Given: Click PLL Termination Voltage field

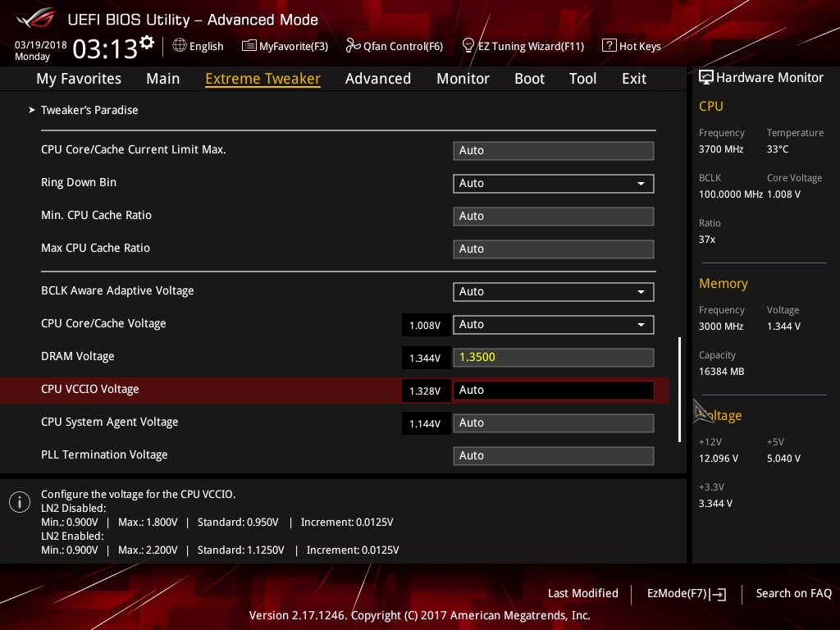Looking at the screenshot, I should pos(554,455).
